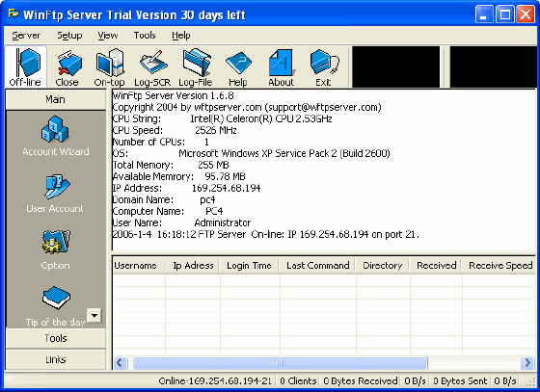Click the FTP Server On-line log entry
The width and height of the screenshot is (540, 392).
tap(266, 234)
